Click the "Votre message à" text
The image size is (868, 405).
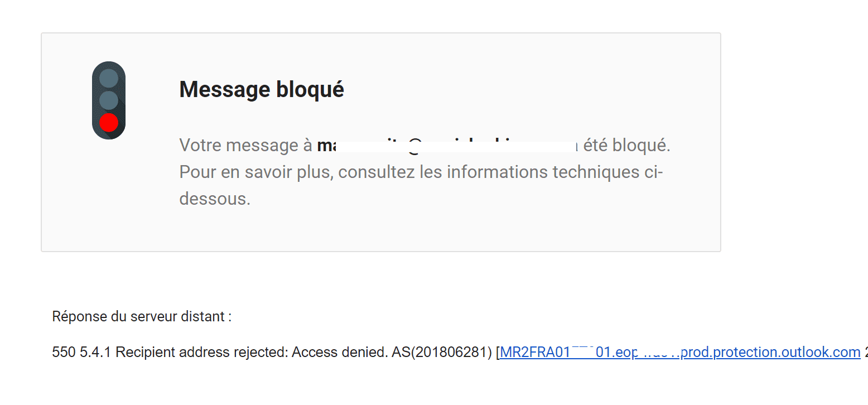coord(245,146)
